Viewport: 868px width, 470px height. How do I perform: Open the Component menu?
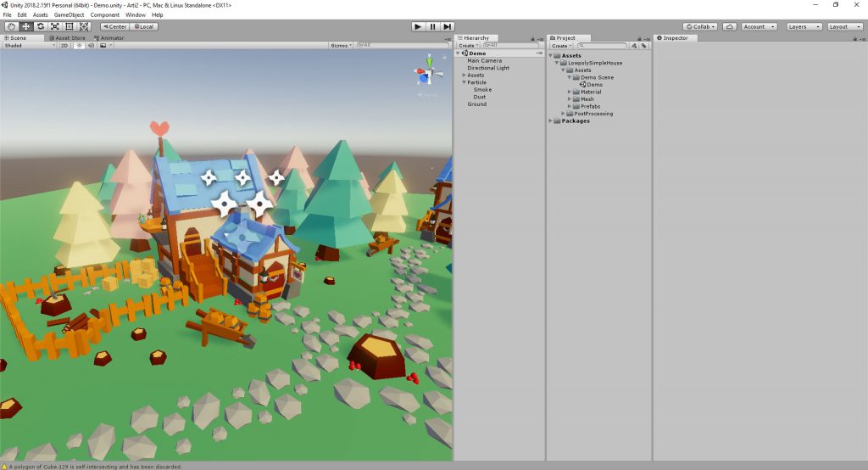pos(104,15)
